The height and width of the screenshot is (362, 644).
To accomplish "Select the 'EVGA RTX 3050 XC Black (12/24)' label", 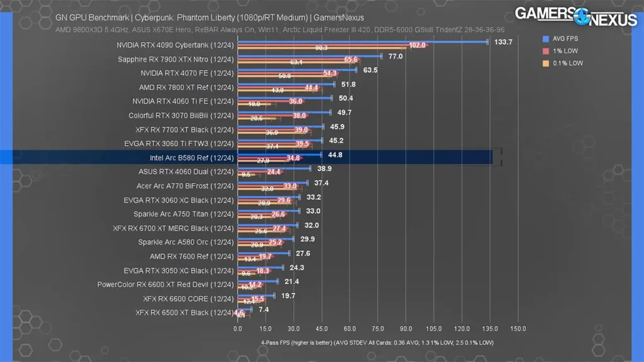I will point(179,270).
